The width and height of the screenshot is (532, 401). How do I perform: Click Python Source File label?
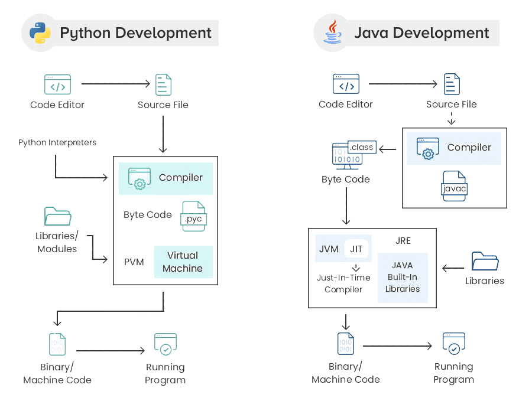163,105
